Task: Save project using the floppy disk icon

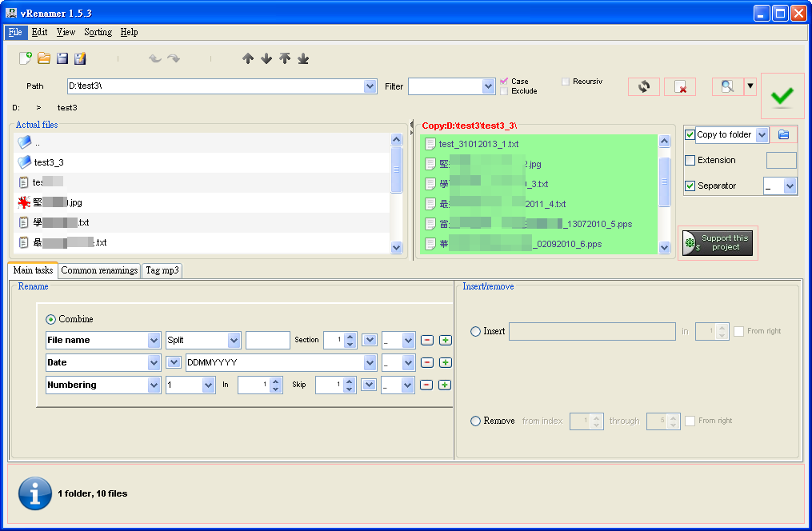Action: pyautogui.click(x=62, y=58)
